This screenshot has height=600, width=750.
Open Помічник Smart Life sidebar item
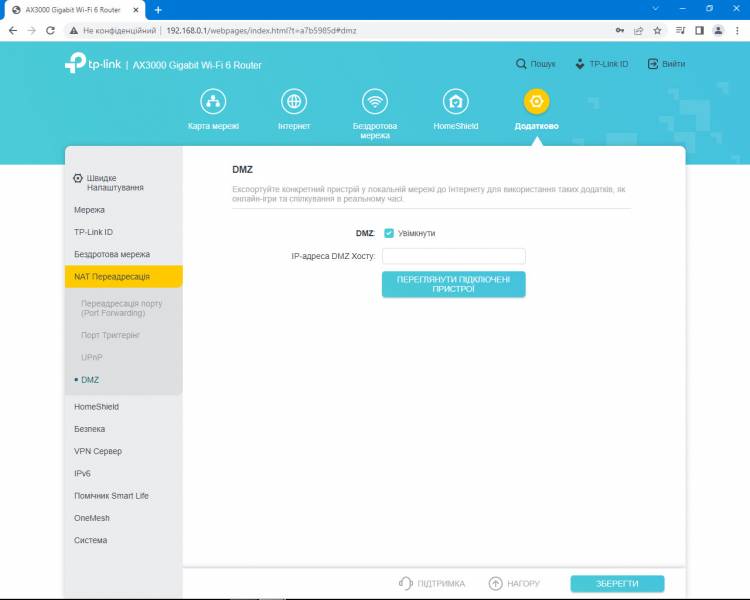point(111,496)
